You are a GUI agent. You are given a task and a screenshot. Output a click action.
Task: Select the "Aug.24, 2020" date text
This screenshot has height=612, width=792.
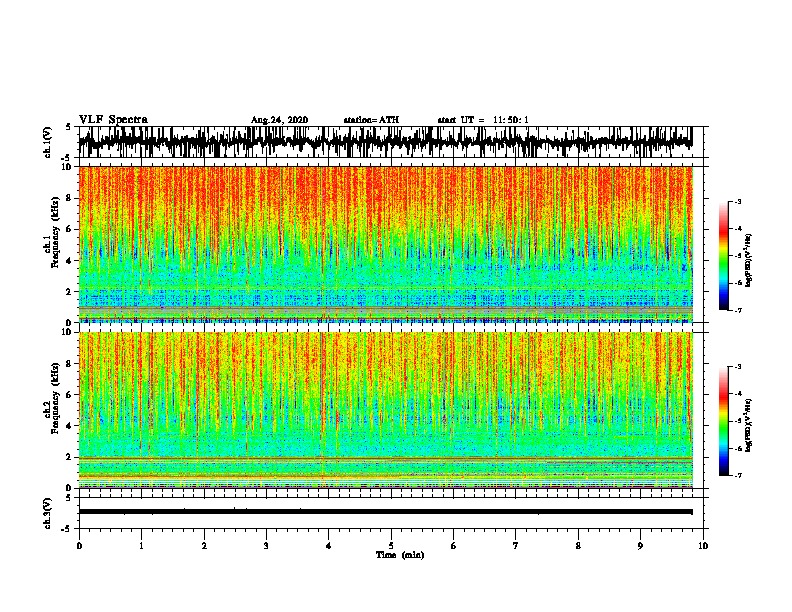point(279,120)
